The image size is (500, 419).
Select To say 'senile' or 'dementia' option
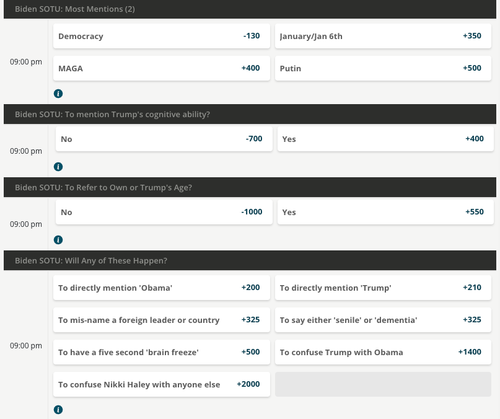click(x=383, y=320)
